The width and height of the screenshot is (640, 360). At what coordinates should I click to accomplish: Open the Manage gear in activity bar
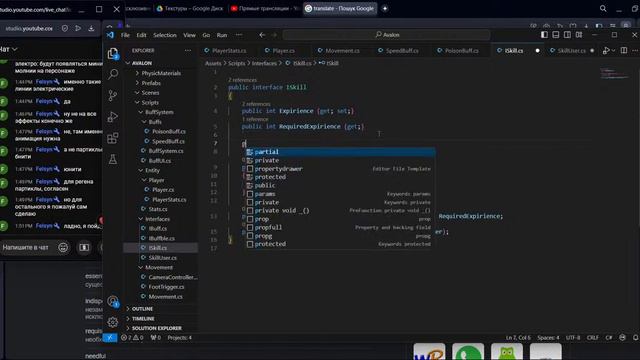point(113,322)
